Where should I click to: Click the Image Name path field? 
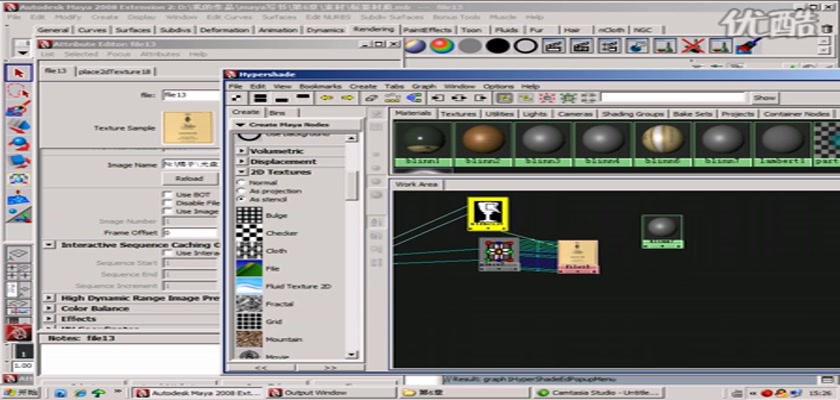point(191,164)
